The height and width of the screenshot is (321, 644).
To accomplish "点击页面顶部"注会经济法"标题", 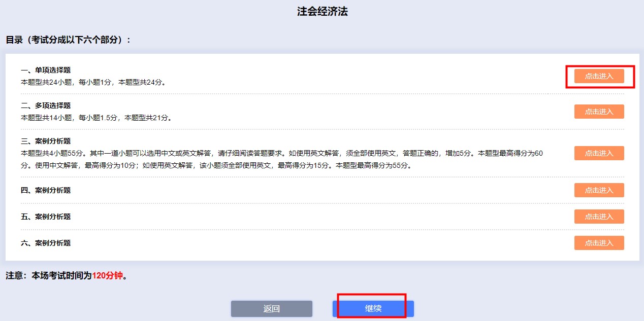I will tap(321, 11).
